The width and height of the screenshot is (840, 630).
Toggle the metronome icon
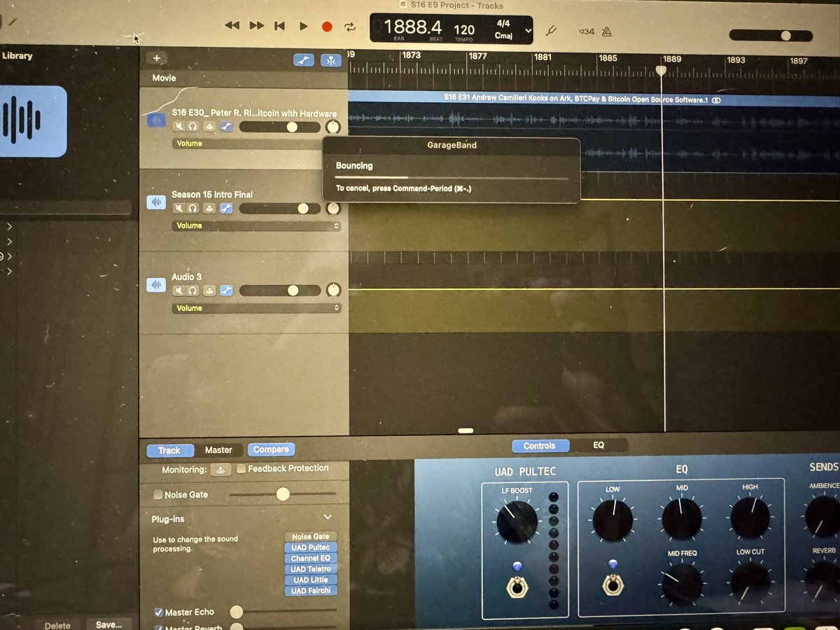coord(606,31)
